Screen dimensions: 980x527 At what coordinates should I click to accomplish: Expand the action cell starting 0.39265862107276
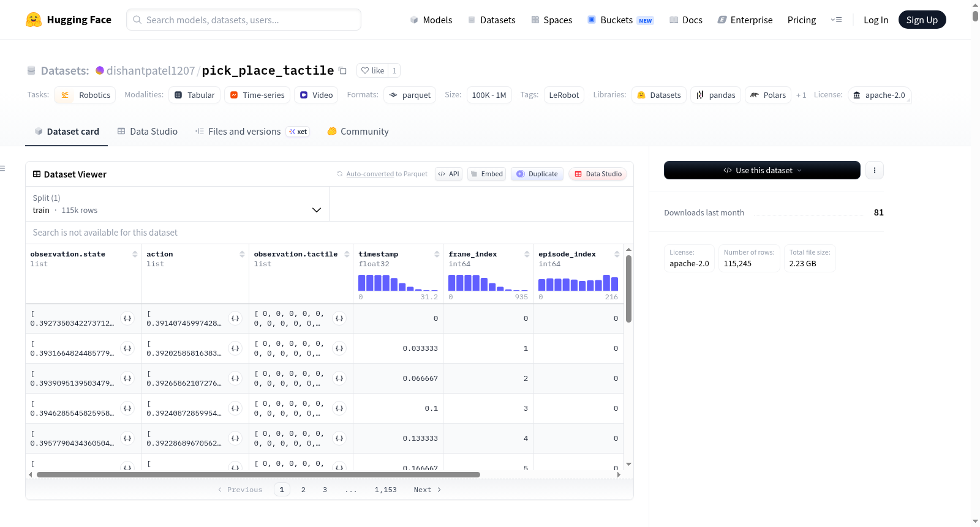coord(235,378)
